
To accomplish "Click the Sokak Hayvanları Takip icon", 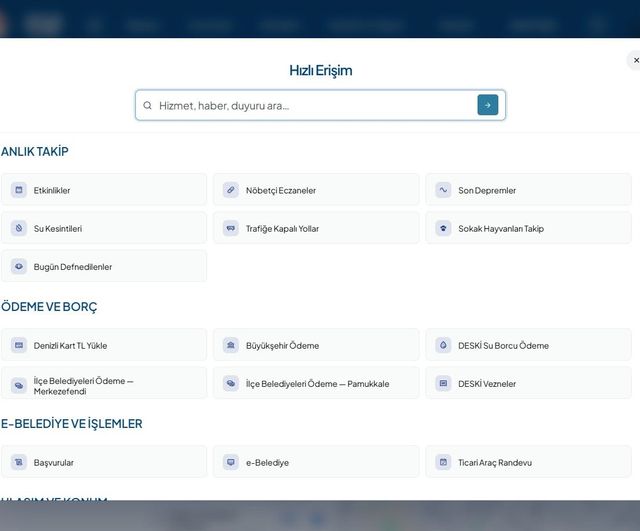I will point(443,228).
